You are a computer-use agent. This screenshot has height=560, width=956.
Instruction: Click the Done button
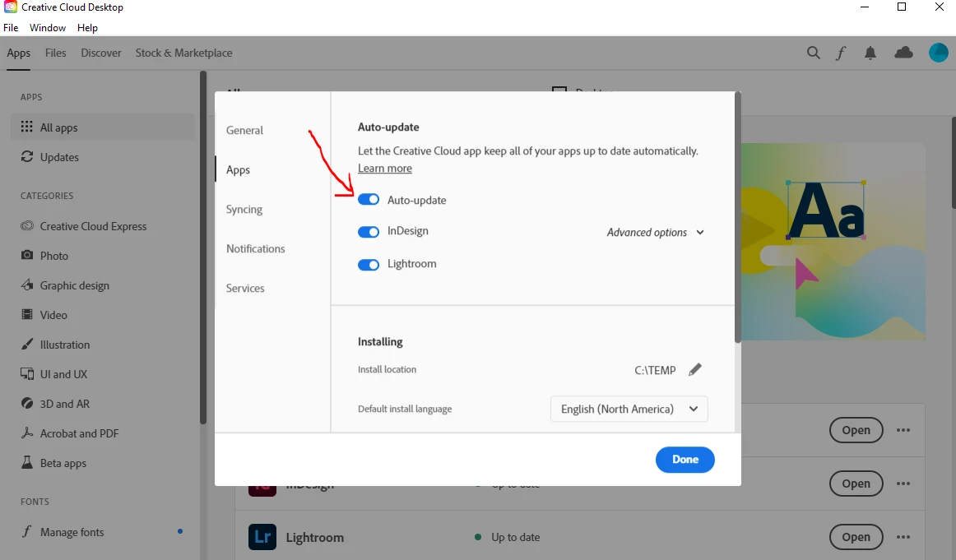(685, 460)
